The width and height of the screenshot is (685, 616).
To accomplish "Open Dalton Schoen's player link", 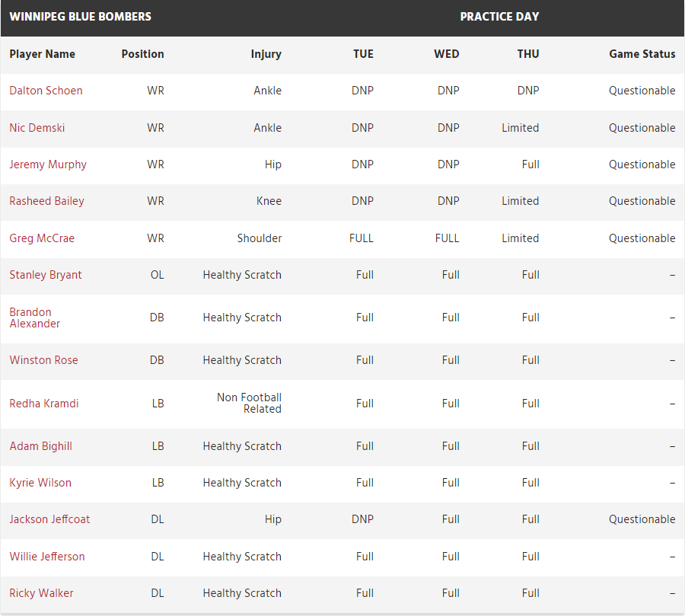I will (46, 91).
